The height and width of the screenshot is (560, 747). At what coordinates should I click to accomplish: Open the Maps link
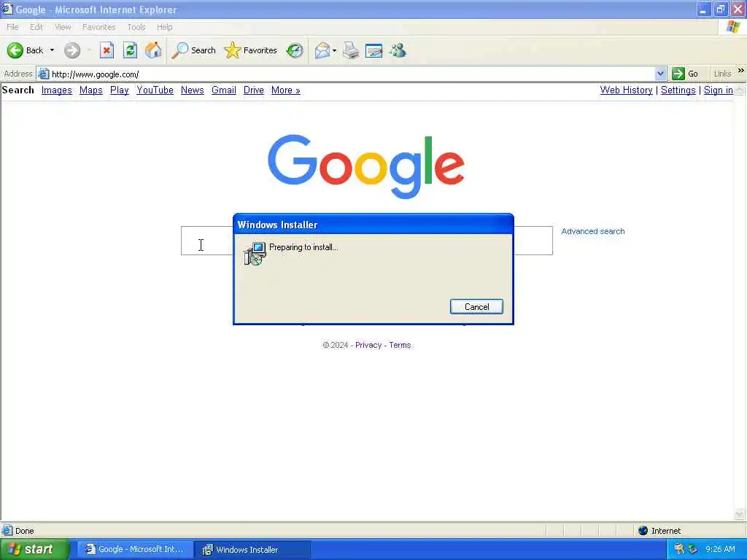91,90
